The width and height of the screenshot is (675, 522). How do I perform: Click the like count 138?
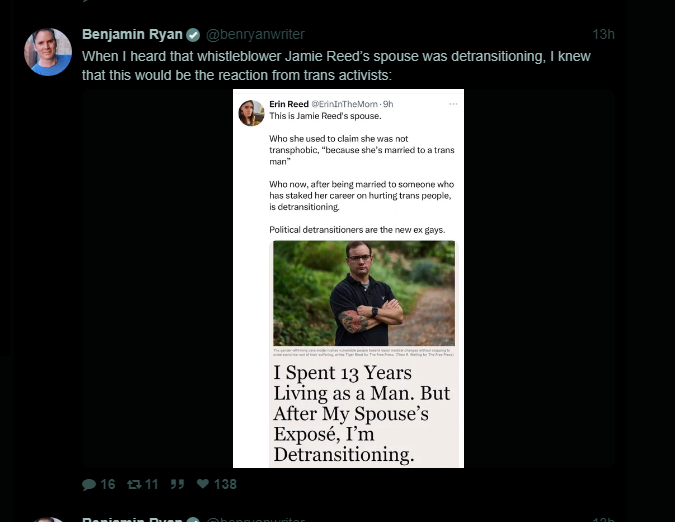click(x=225, y=485)
